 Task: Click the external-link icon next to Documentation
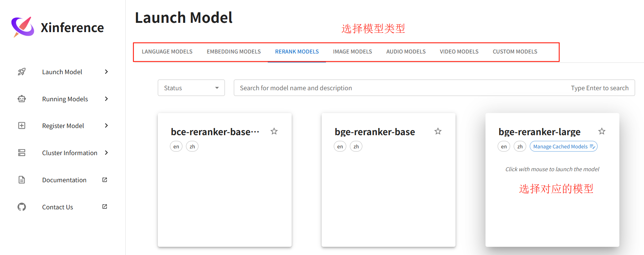click(x=105, y=180)
